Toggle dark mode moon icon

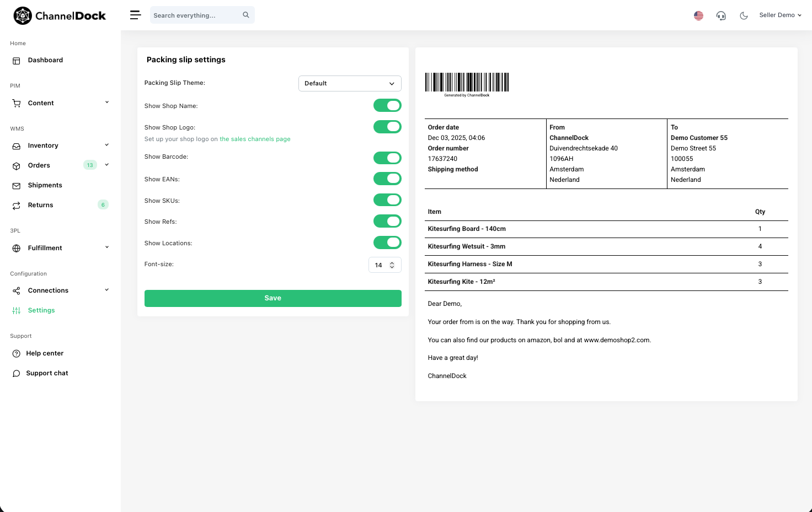click(744, 15)
